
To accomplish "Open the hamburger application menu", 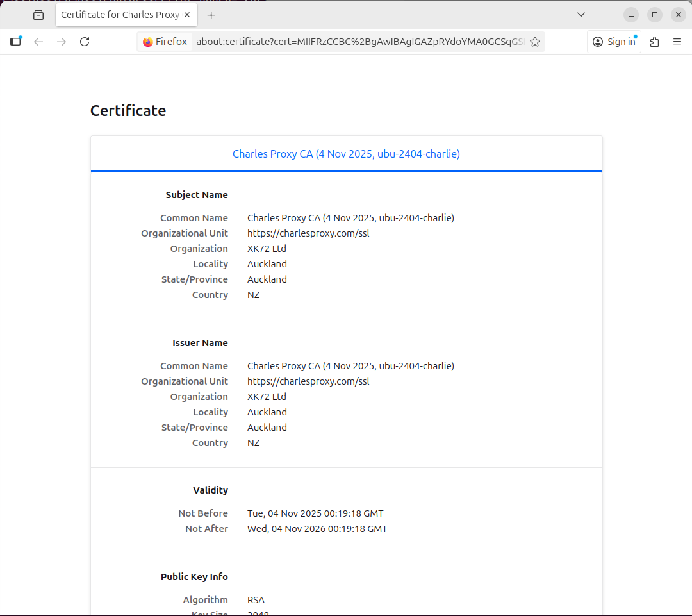I will tap(677, 42).
